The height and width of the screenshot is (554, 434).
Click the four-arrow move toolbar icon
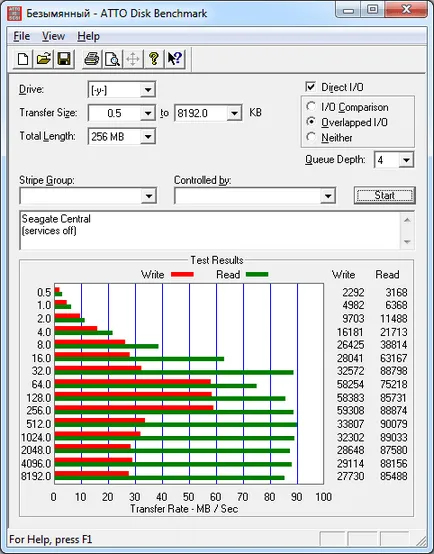click(x=133, y=59)
